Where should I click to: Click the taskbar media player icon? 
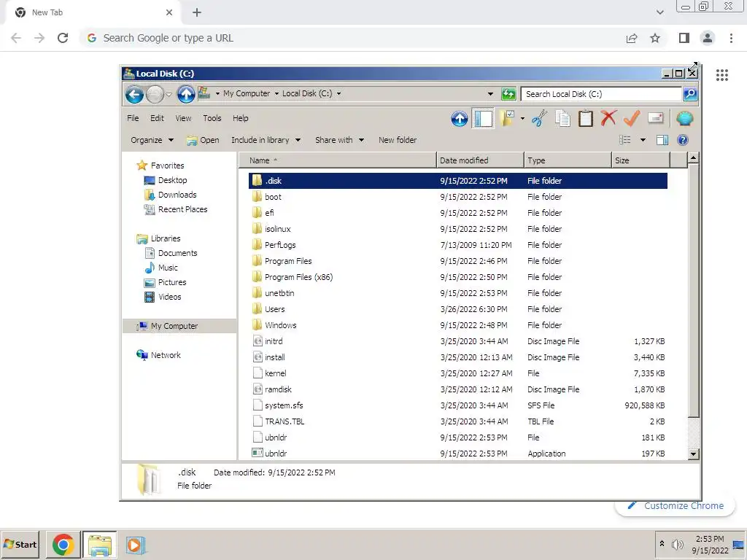(135, 545)
